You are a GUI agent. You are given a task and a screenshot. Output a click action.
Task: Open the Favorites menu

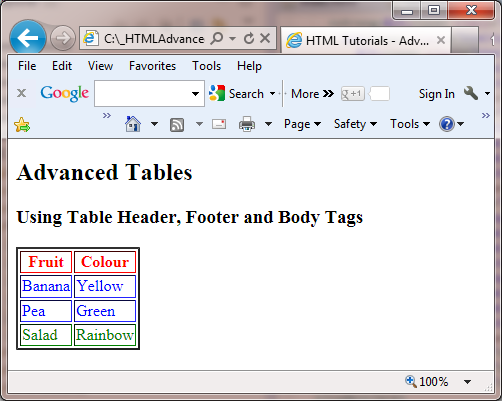(152, 66)
